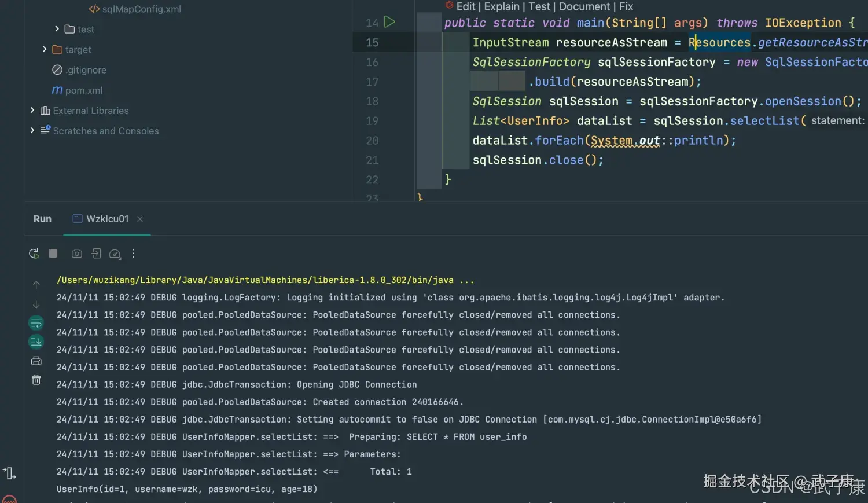
Task: Open more options in Run toolbar
Action: pyautogui.click(x=134, y=254)
